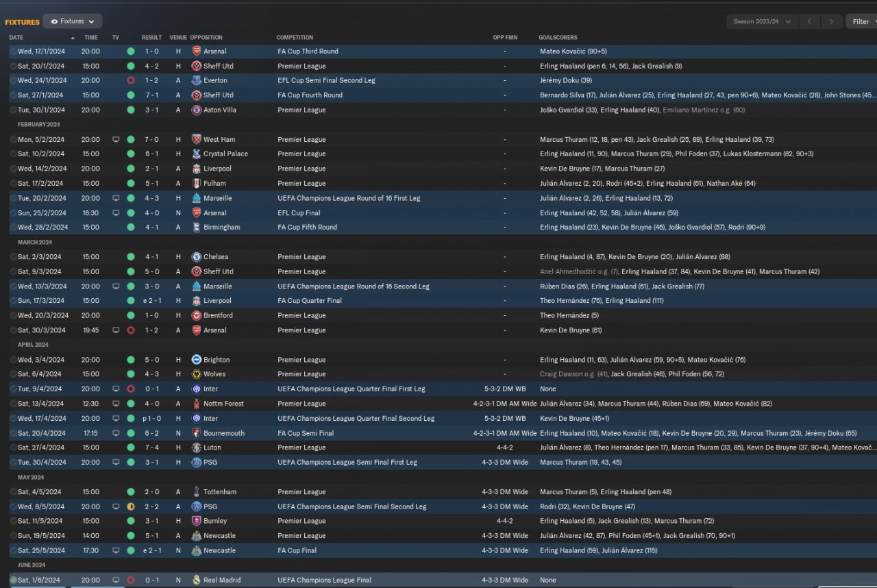Click the green check mark beside Sat, 1/6/2024
The height and width of the screenshot is (588, 877).
click(x=13, y=580)
